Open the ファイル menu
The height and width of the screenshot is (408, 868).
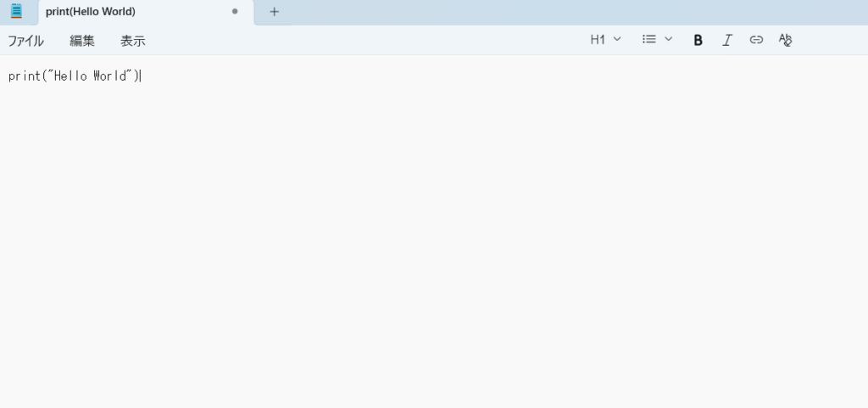point(25,41)
